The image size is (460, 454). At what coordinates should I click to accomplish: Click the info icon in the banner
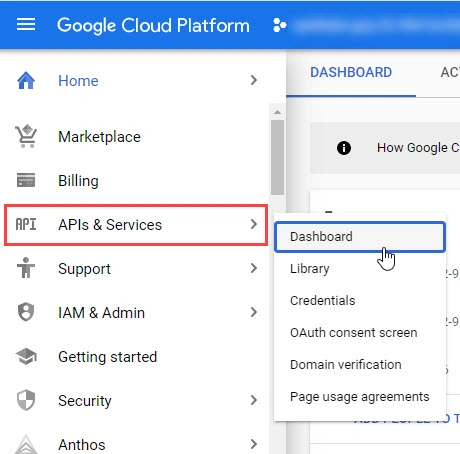point(344,148)
